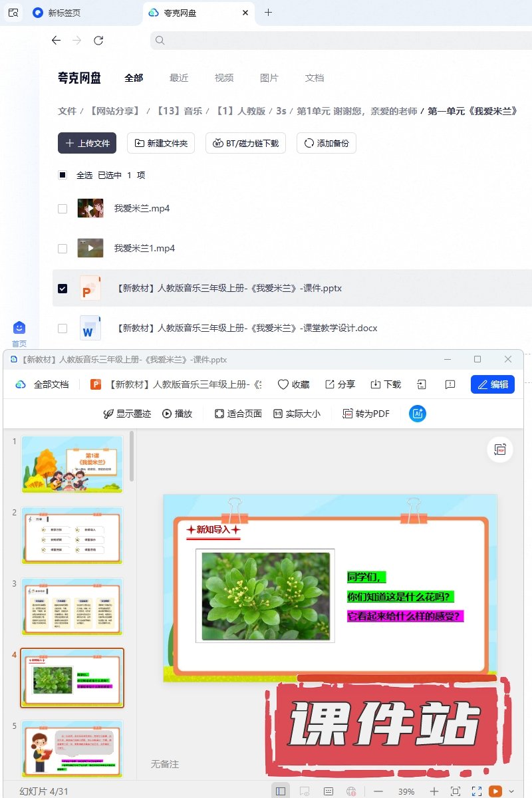Open the AI assistant round icon

coord(418,414)
